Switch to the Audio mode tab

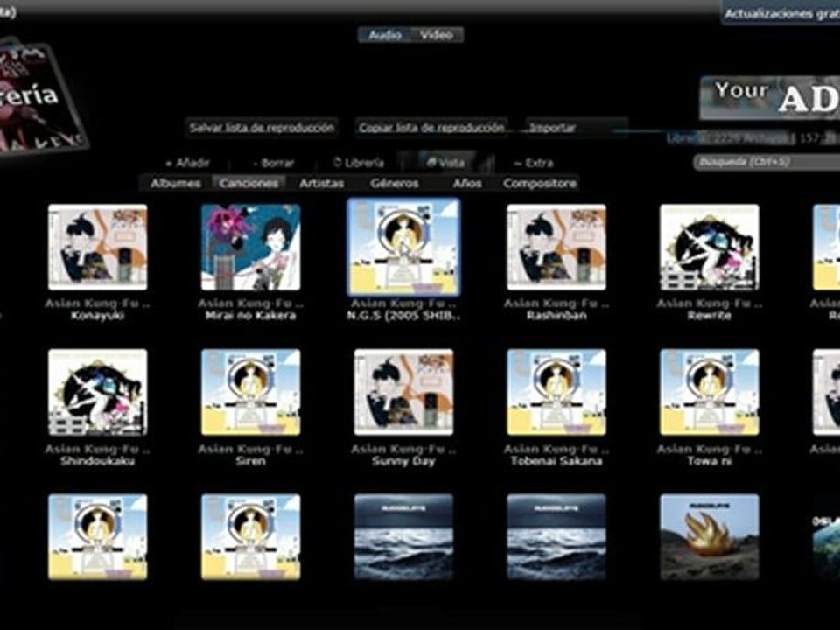coord(385,35)
